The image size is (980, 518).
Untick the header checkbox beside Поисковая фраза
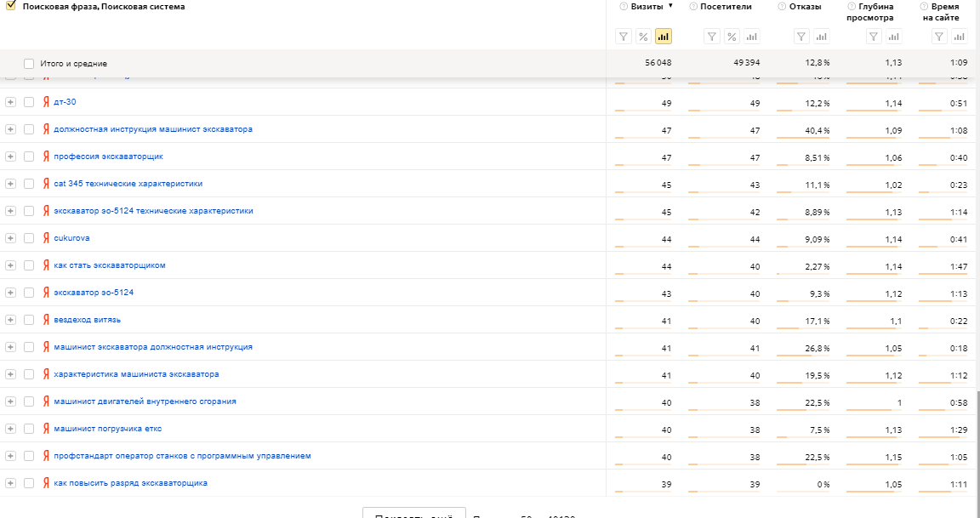pos(11,5)
